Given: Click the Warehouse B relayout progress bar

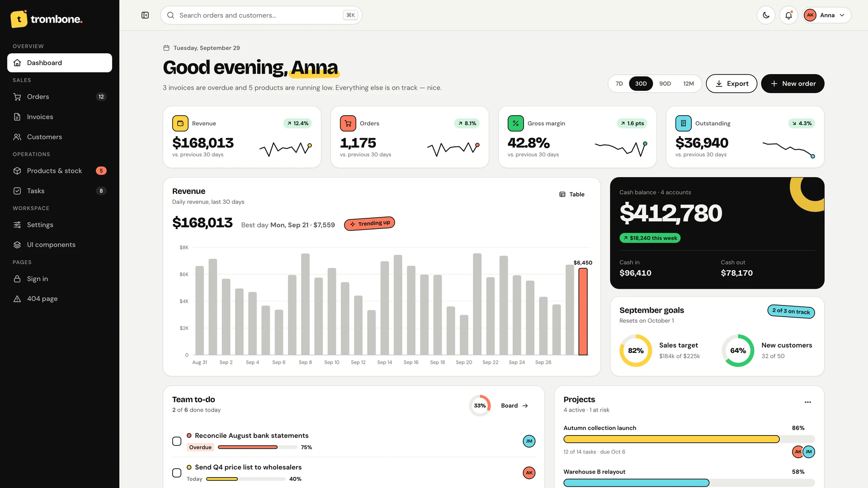Looking at the screenshot, I should pyautogui.click(x=689, y=483).
